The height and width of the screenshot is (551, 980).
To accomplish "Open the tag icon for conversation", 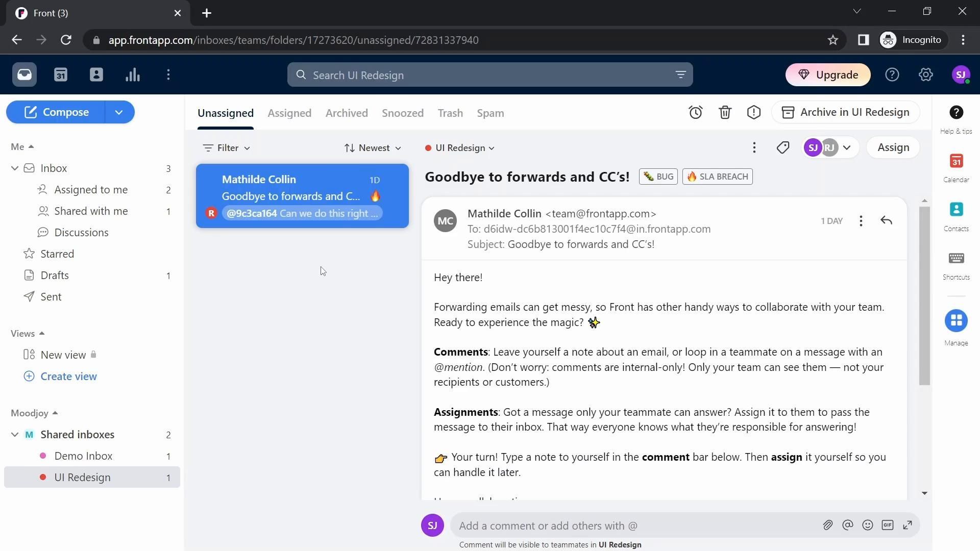I will (x=782, y=148).
